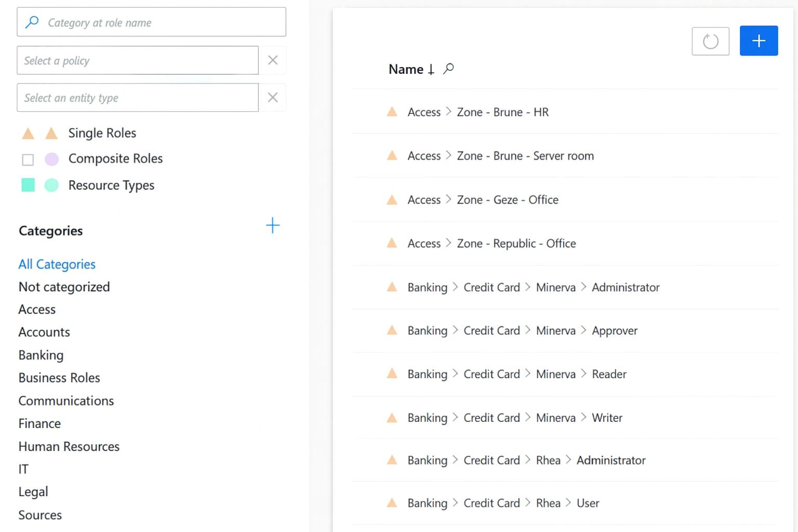Viewport: 798px width, 532px height.
Task: Click the All Categories link
Action: [57, 264]
